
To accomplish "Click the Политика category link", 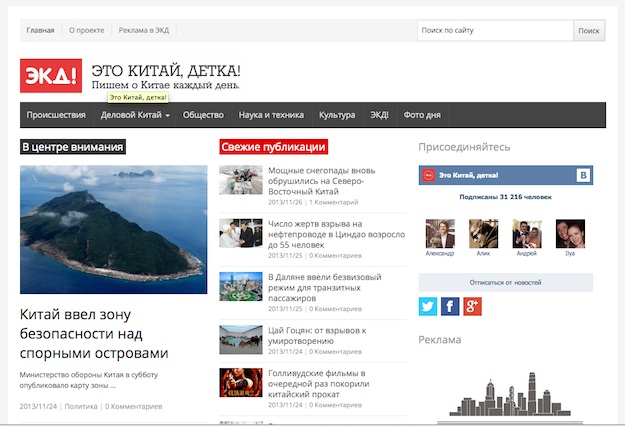I will click(x=81, y=406).
